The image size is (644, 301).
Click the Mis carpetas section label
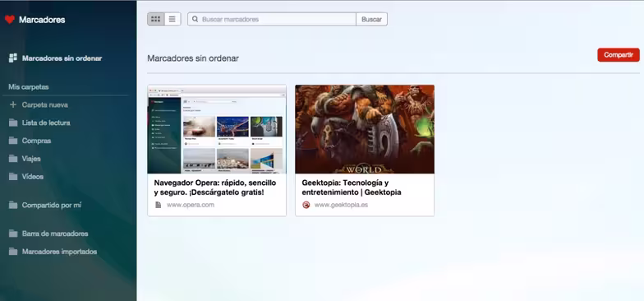coord(29,87)
